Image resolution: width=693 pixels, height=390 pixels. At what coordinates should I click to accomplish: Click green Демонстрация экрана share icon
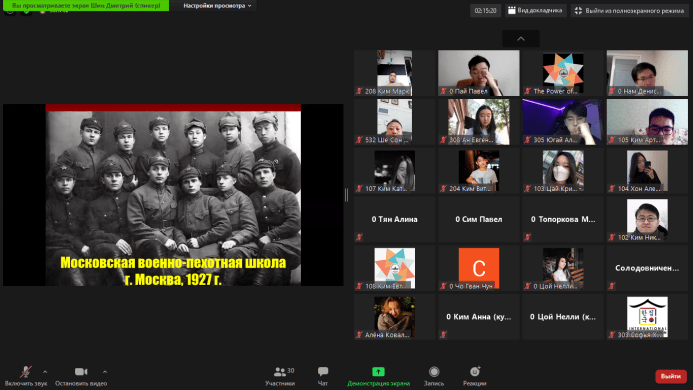pyautogui.click(x=378, y=372)
